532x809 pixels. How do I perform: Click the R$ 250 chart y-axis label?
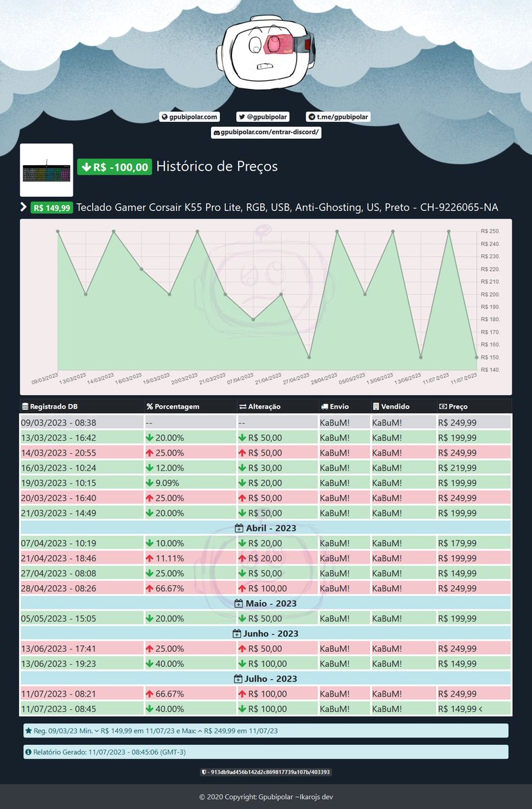point(491,231)
